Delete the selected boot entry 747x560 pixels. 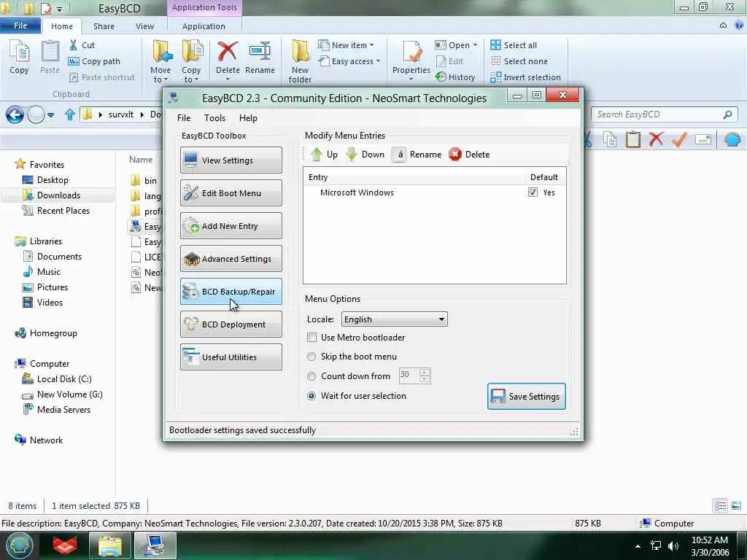469,155
